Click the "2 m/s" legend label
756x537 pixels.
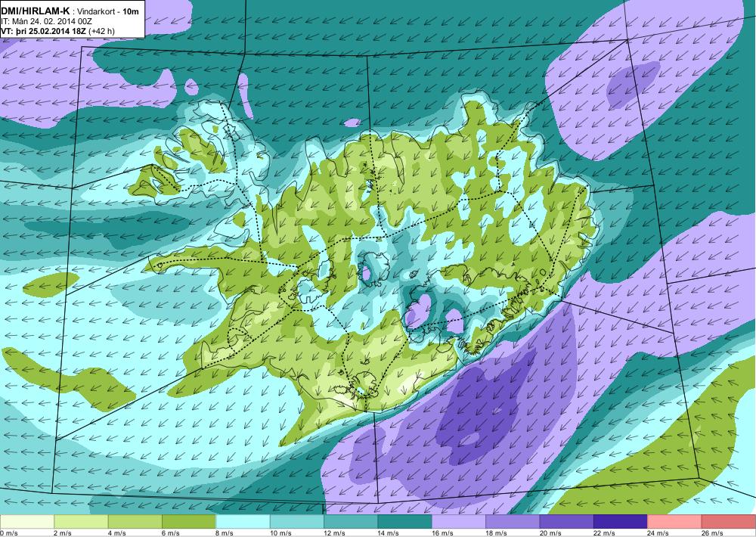click(62, 533)
